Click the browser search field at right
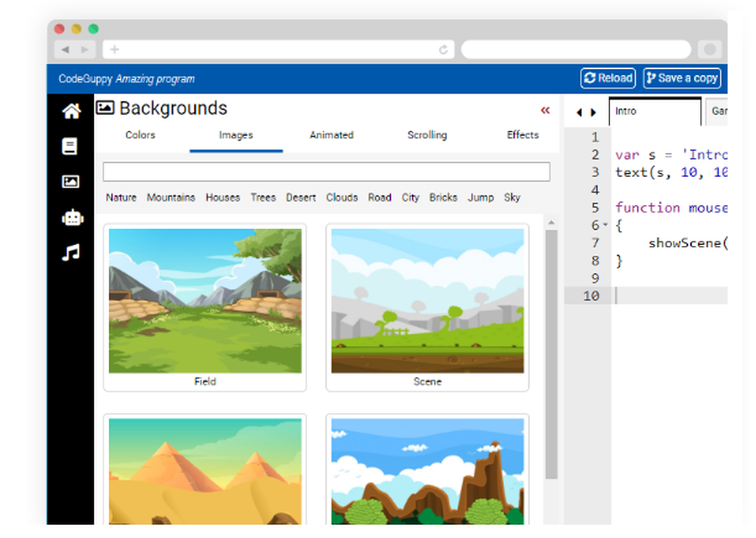The width and height of the screenshot is (756, 538). coord(576,49)
